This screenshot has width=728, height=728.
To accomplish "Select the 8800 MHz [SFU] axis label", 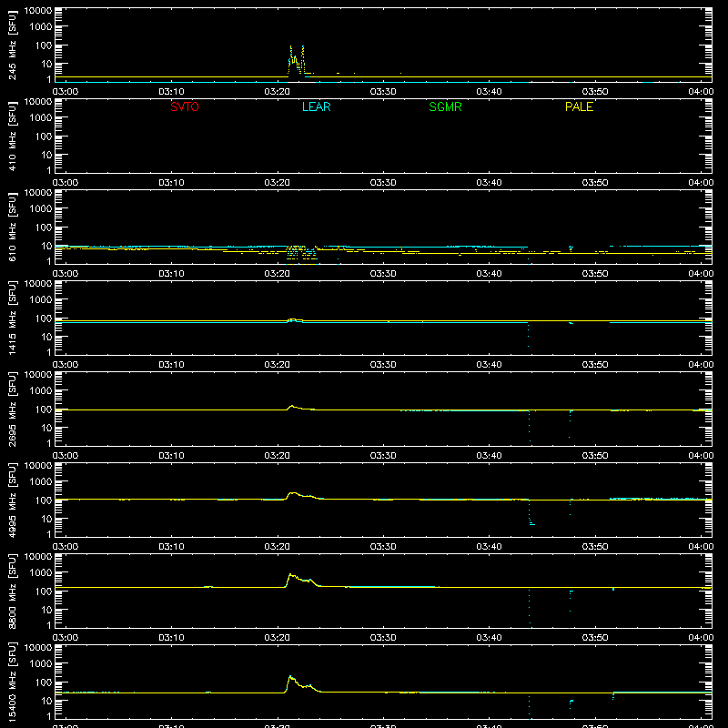I will coord(12,591).
